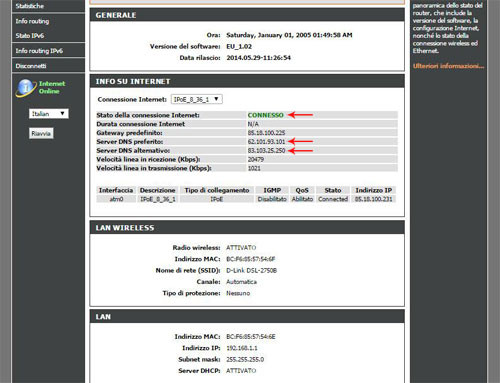Expand the Italian language dropdown
The width and height of the screenshot is (500, 383).
pyautogui.click(x=49, y=114)
